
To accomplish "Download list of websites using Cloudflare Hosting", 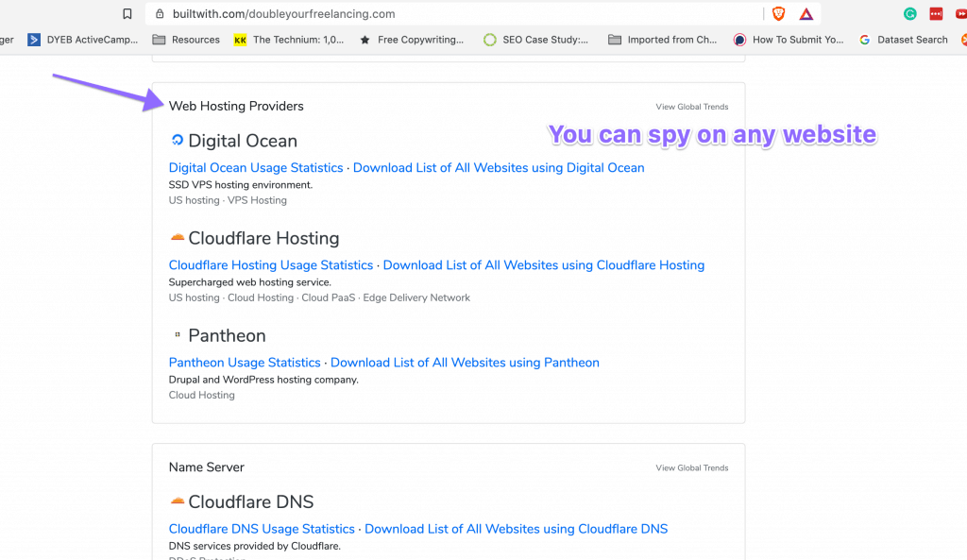I will tap(543, 265).
